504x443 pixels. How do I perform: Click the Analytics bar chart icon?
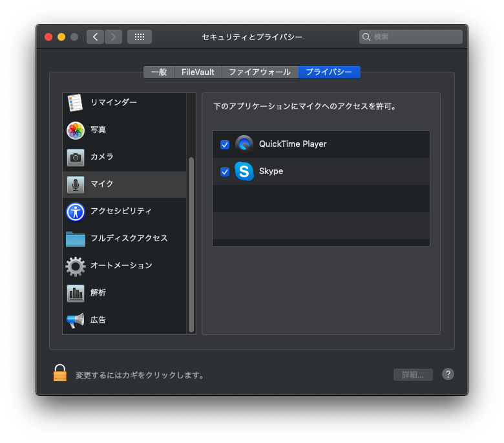click(76, 294)
